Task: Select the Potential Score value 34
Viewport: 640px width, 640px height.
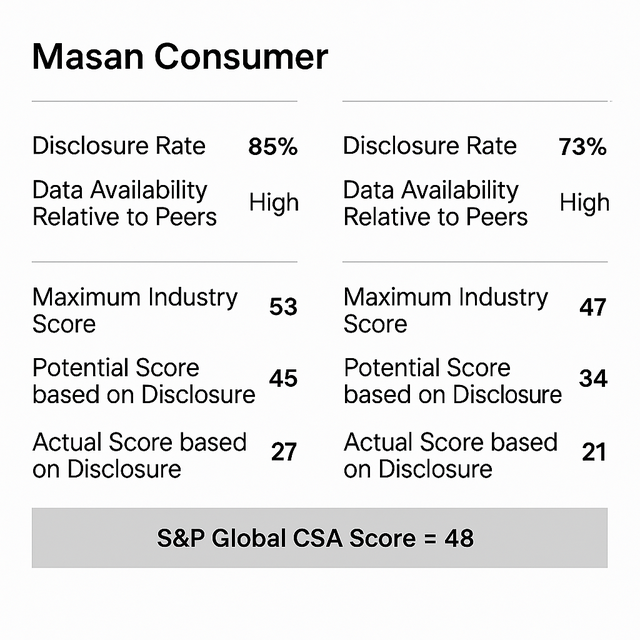Action: click(x=593, y=378)
